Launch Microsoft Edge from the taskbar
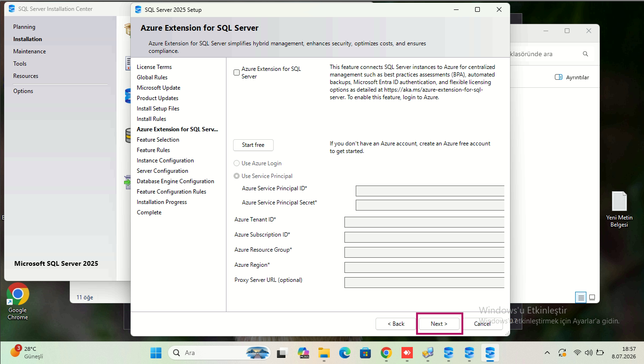644x364 pixels. [344, 353]
